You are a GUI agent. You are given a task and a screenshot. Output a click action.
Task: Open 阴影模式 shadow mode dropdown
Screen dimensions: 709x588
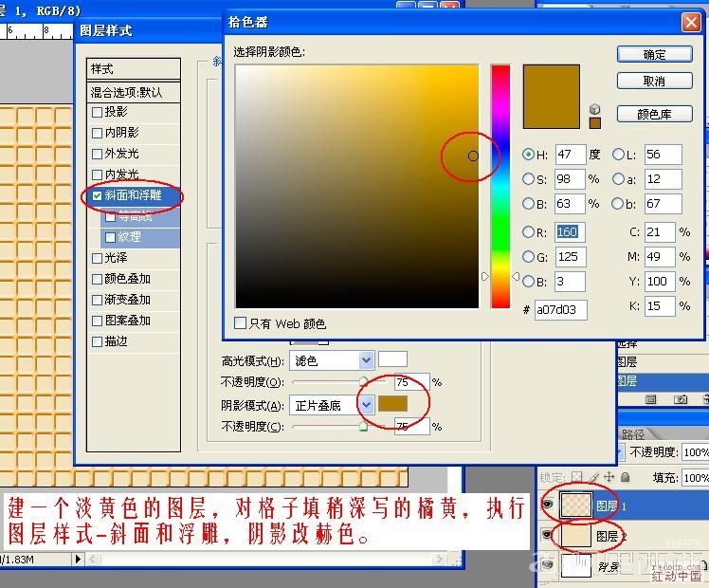[366, 405]
